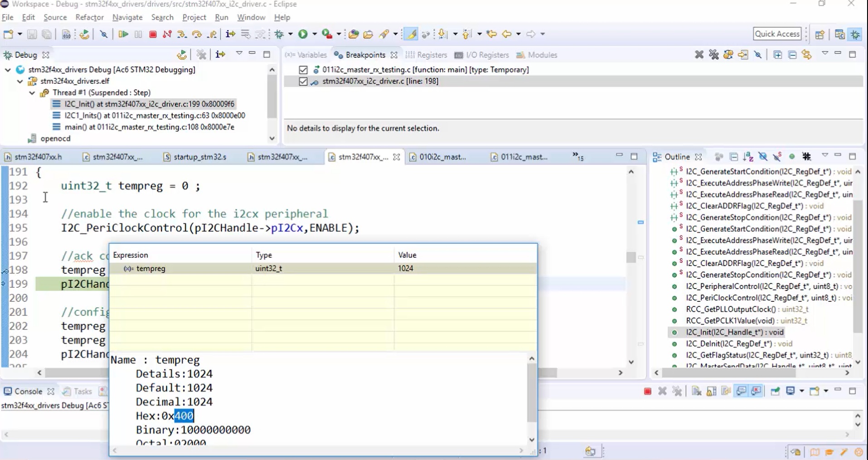Click Expand All in Breakpoints panel
Image resolution: width=868 pixels, height=460 pixels.
(777, 55)
